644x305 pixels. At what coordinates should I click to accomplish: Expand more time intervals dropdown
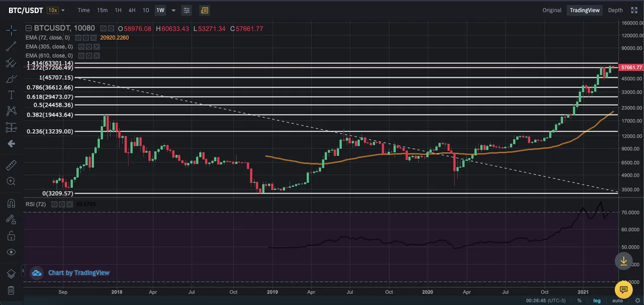(174, 10)
